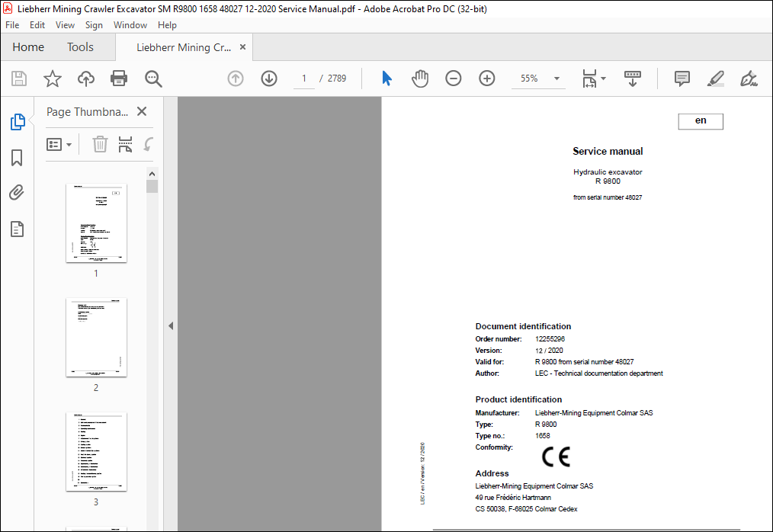Zoom in with the plus icon
This screenshot has height=532, width=773.
pos(487,79)
